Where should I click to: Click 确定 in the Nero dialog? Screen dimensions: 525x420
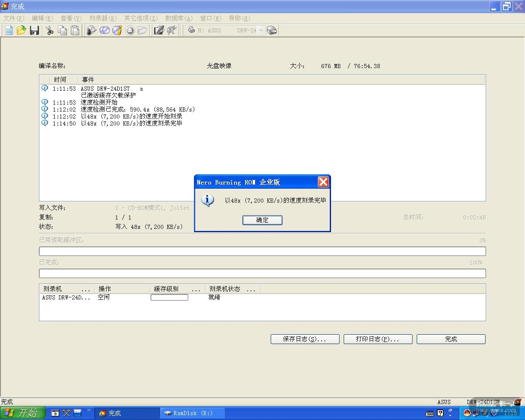262,220
